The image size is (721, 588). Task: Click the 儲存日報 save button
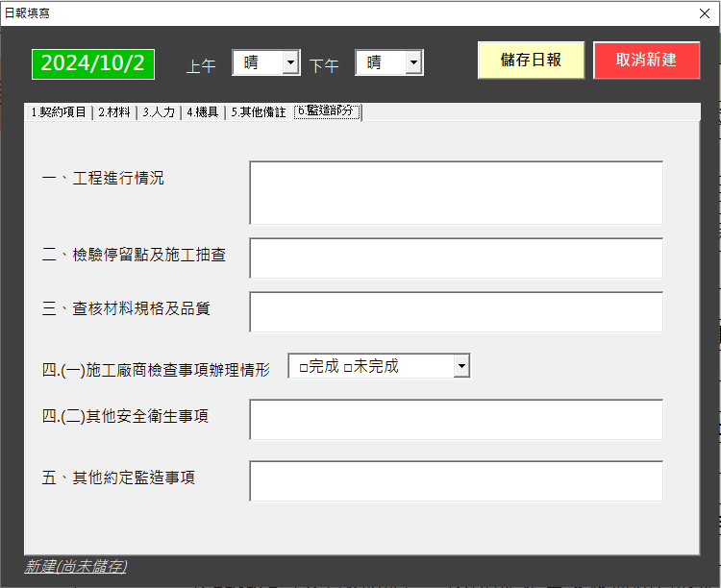(x=531, y=61)
